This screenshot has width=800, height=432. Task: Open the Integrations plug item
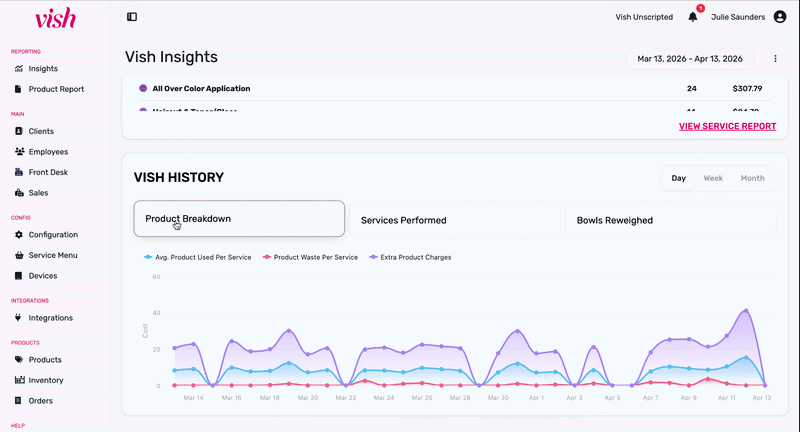(x=50, y=318)
